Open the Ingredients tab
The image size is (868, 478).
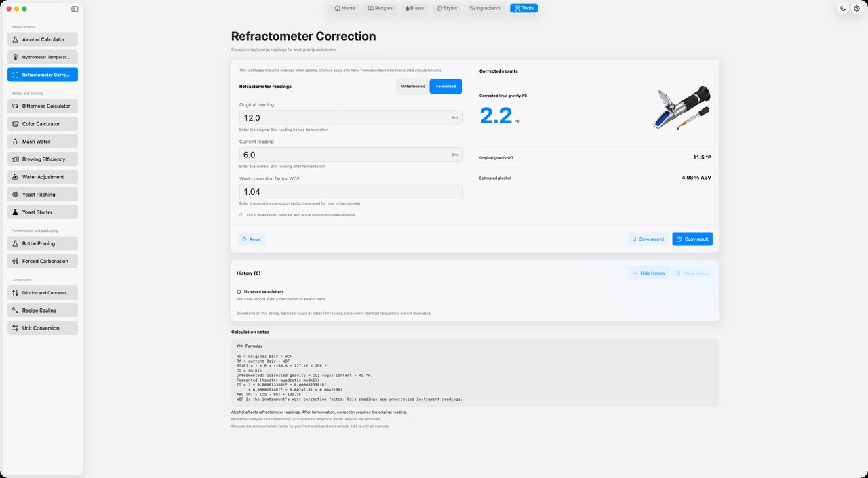coord(486,8)
